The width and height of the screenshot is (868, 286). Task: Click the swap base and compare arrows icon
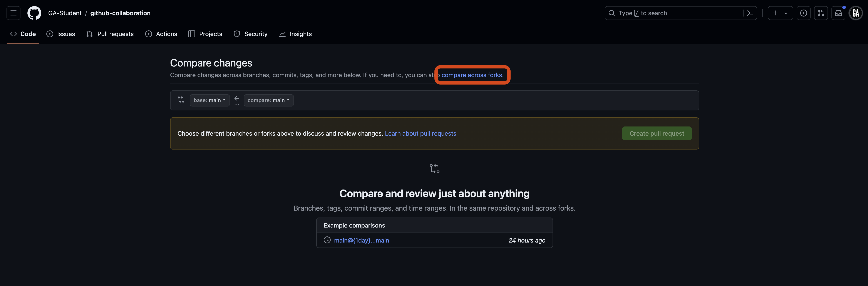tap(236, 98)
